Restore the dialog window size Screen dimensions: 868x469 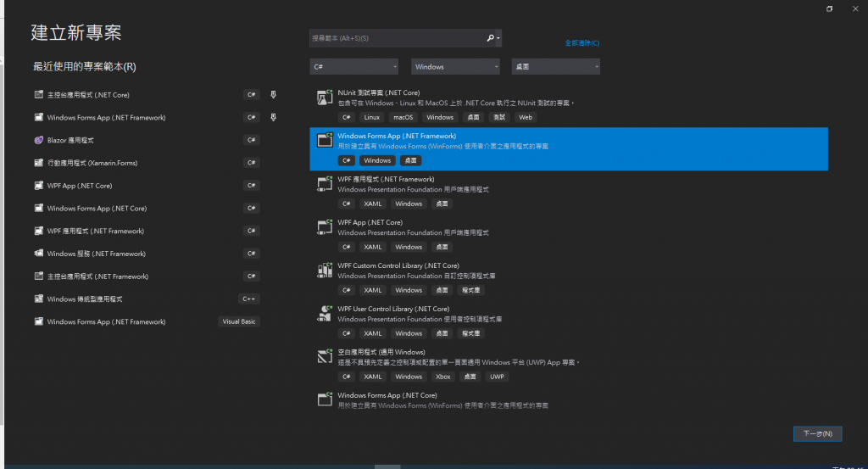pos(829,8)
